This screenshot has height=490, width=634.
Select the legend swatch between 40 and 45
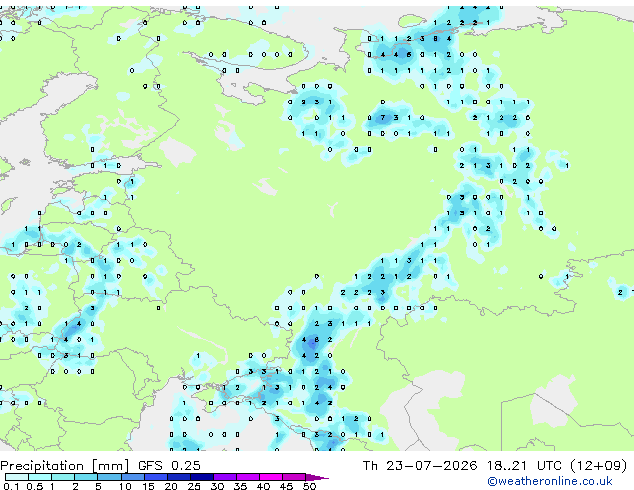tap(271, 477)
